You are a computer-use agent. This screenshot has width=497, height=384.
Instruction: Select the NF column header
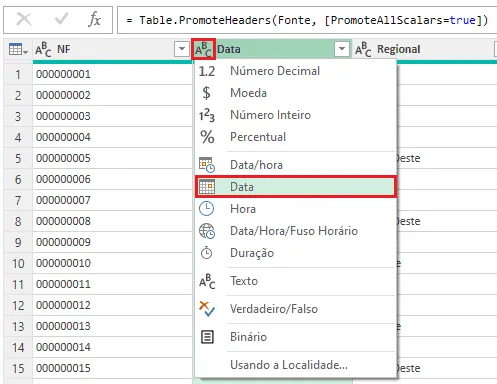[x=113, y=49]
